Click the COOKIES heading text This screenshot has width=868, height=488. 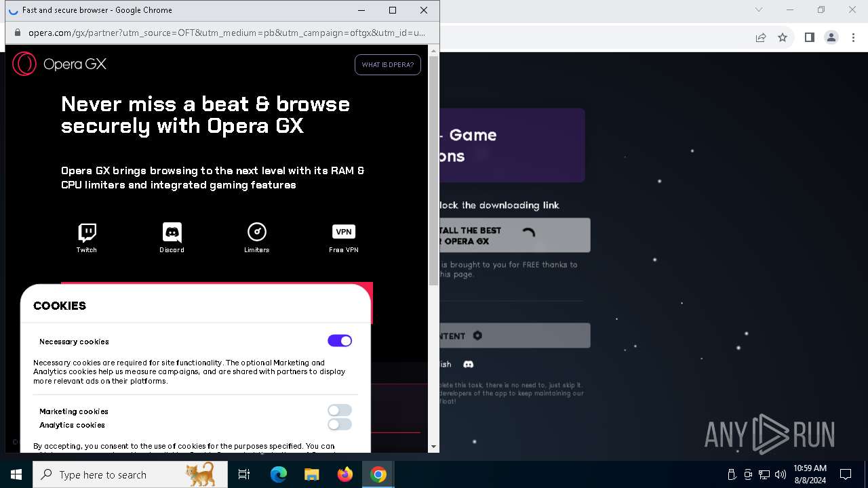[x=60, y=306]
